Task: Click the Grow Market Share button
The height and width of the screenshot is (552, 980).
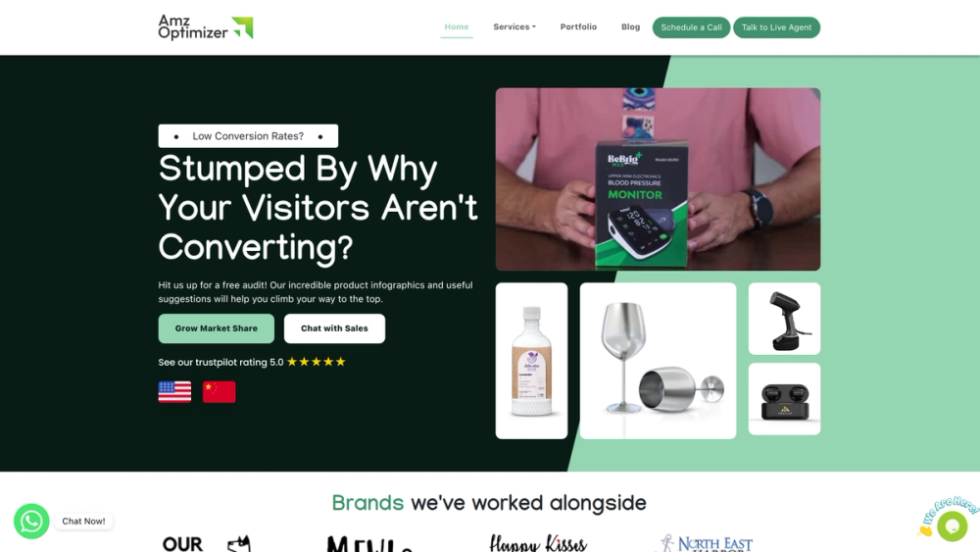Action: [217, 328]
